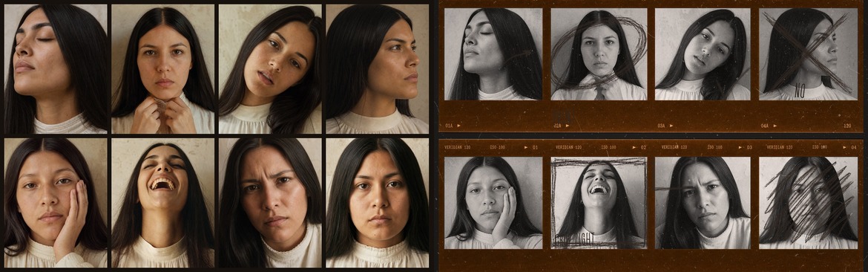Click the 120 marking beside the 04A label
Screen dimensions: 868x272
[847, 126]
